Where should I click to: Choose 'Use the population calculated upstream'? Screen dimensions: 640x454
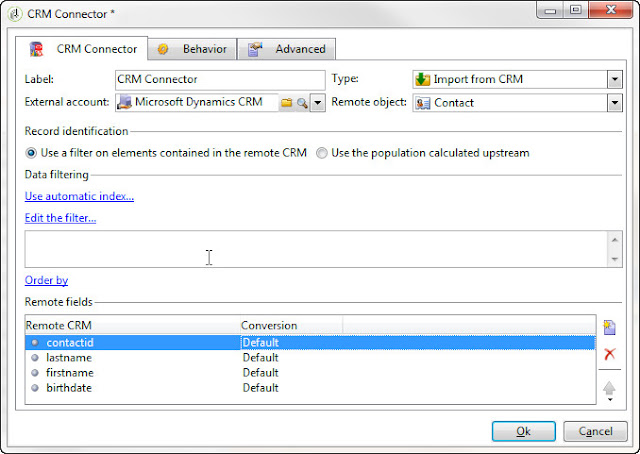pyautogui.click(x=322, y=153)
